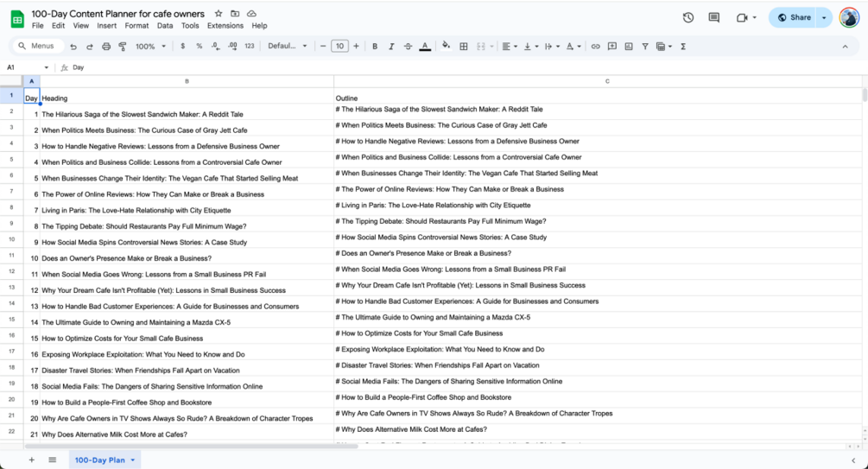Create a filter with funnel icon
868x469 pixels.
pos(645,47)
